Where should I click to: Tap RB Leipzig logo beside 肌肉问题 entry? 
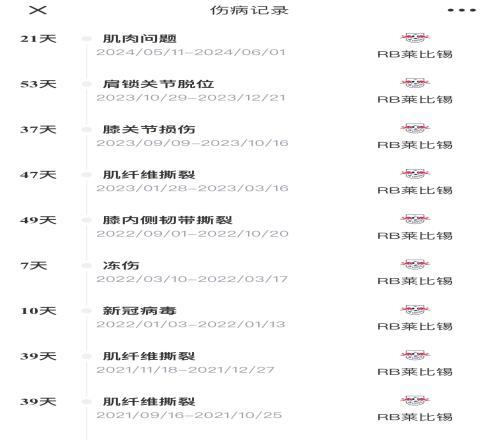pyautogui.click(x=415, y=38)
